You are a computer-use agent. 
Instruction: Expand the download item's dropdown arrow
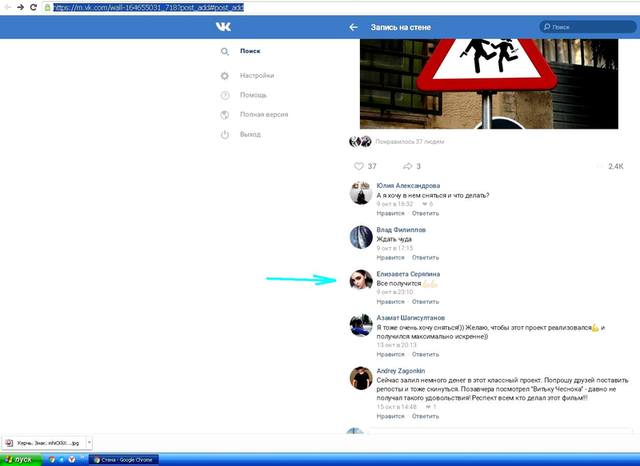pos(89,442)
